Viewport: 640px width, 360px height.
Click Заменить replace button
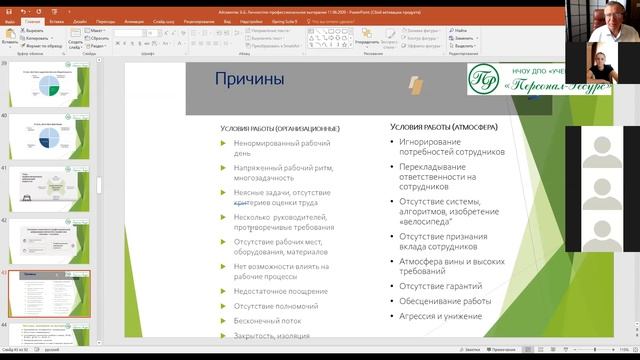pyautogui.click(x=461, y=38)
